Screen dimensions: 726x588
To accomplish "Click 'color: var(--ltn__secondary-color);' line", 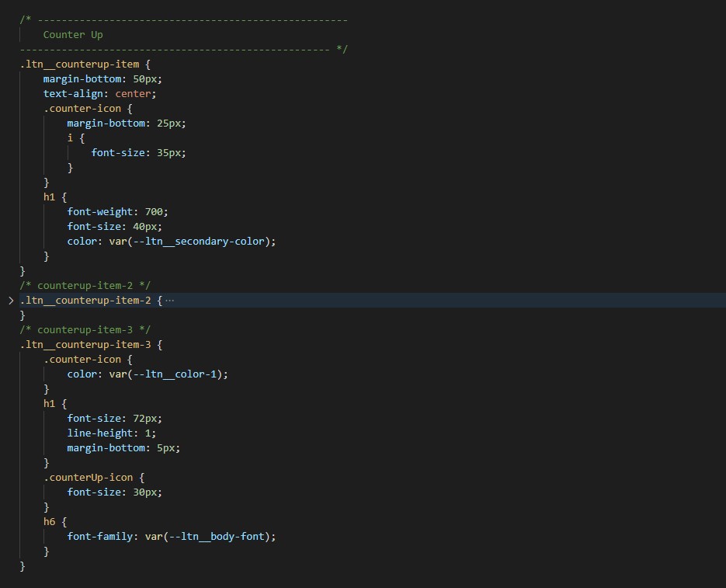I will tap(172, 242).
